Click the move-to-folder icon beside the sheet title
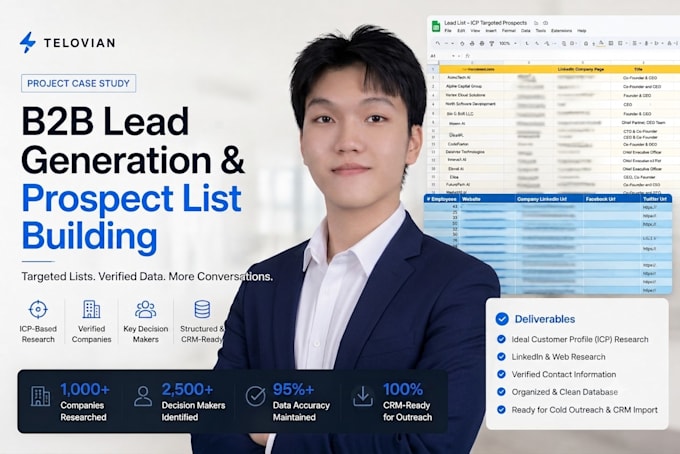 [x=536, y=23]
